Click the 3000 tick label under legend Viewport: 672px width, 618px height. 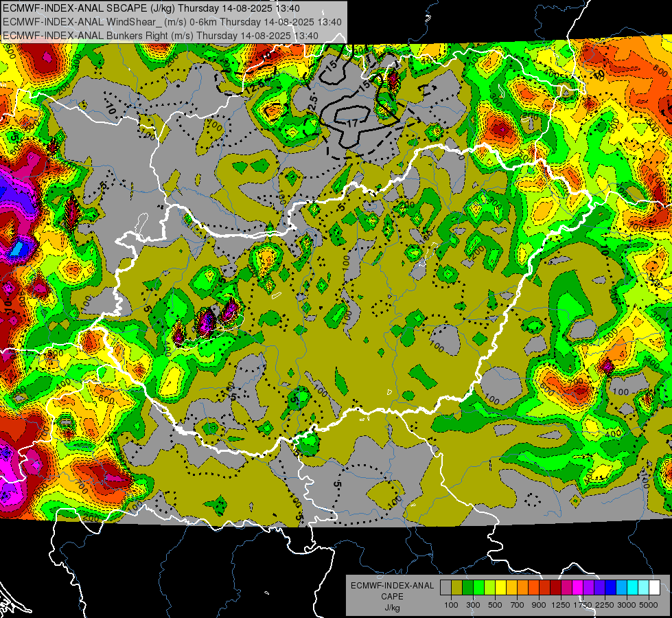627,605
